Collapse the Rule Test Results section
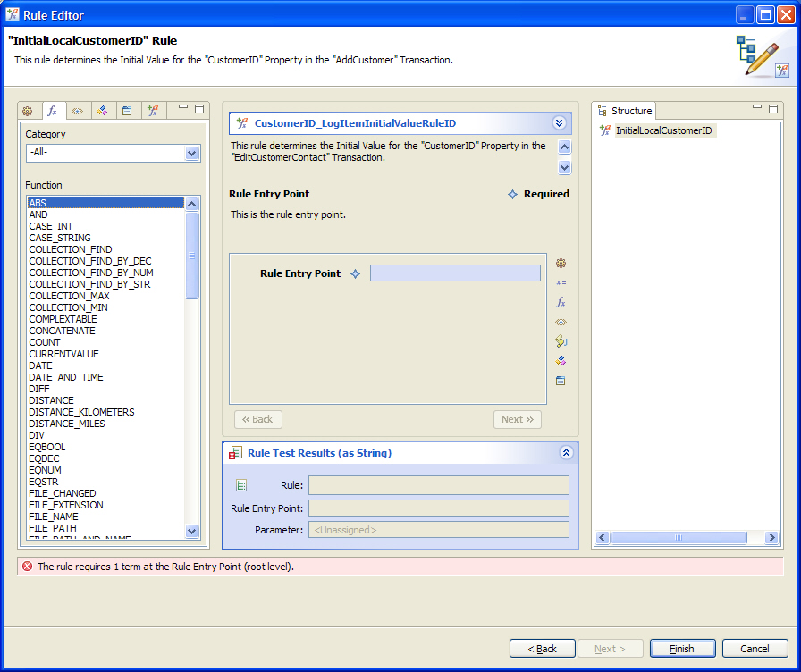This screenshot has width=801, height=672. 566,453
